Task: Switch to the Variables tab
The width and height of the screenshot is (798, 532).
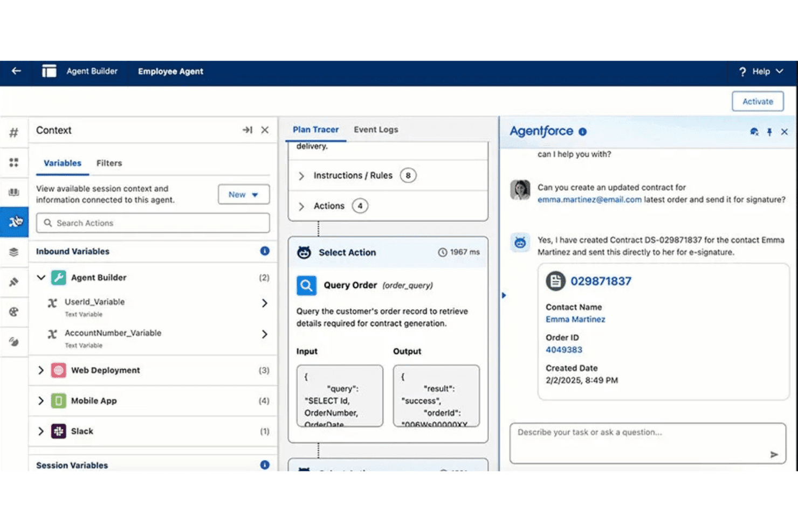Action: tap(63, 163)
